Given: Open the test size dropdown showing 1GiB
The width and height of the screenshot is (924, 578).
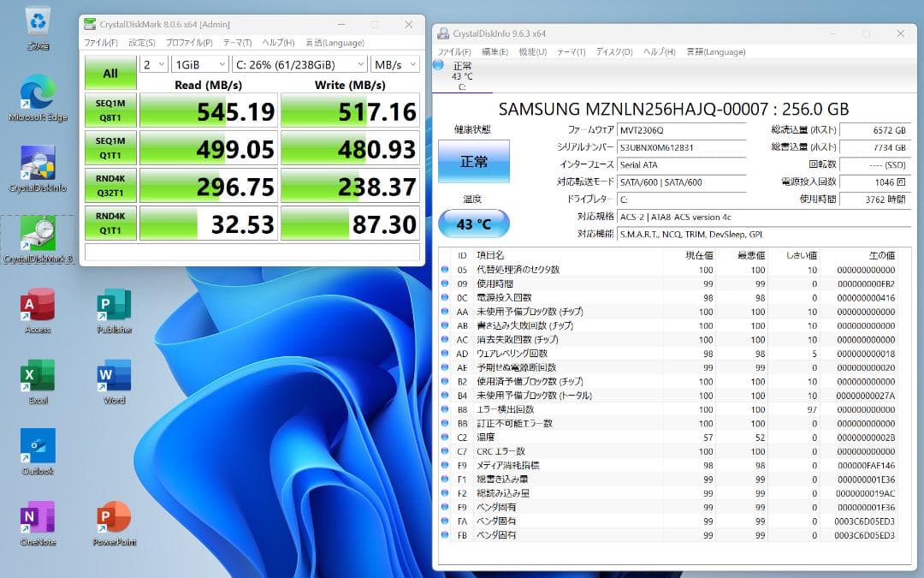Looking at the screenshot, I should (200, 63).
